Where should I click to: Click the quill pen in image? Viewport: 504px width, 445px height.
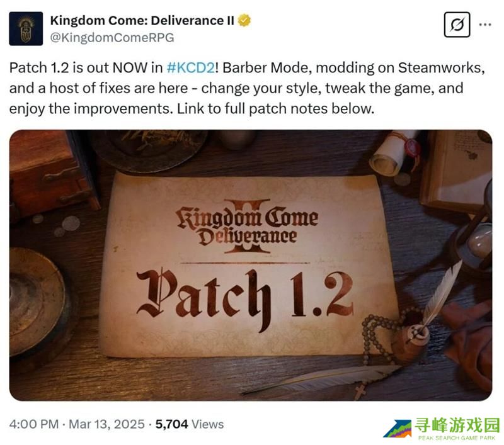tap(441, 295)
